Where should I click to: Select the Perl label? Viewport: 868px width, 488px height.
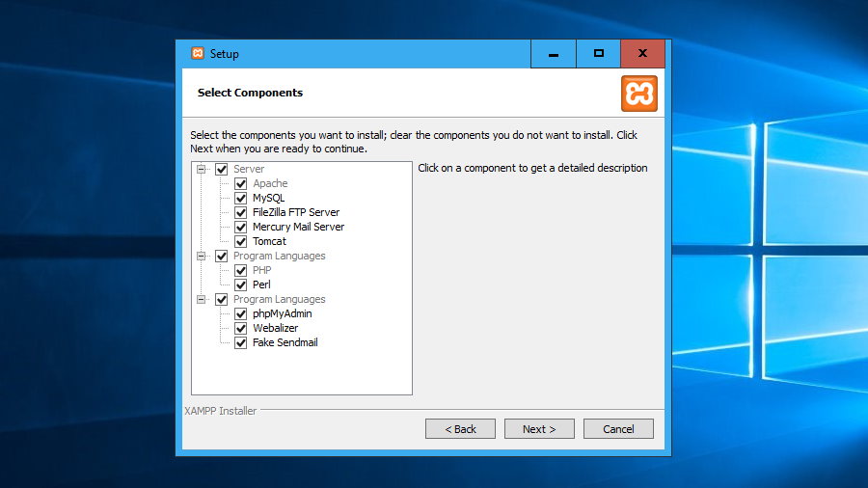[x=261, y=285]
